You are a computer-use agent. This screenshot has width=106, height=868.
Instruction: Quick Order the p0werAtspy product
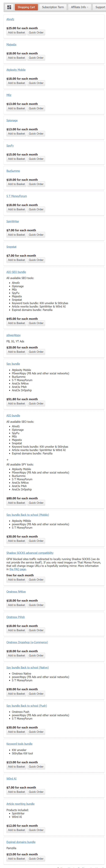[x=36, y=352]
